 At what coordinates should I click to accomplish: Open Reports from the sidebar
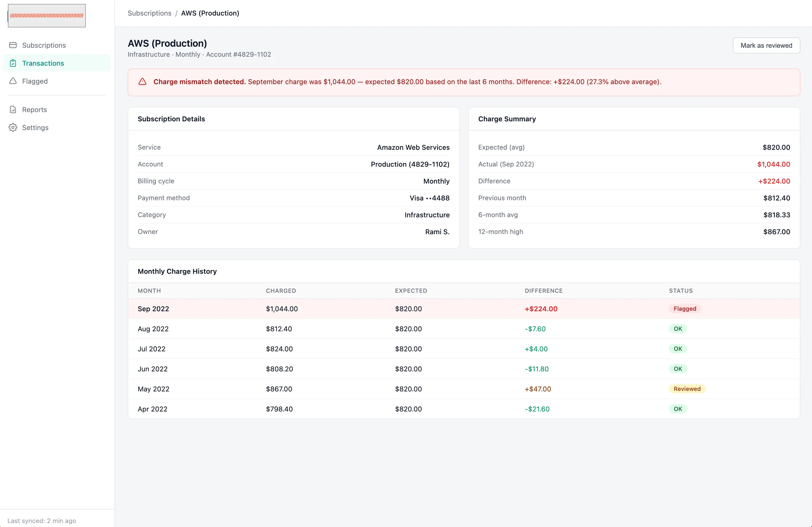(57, 109)
